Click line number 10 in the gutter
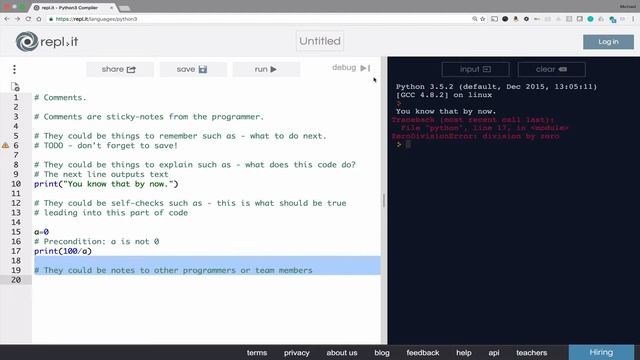The width and height of the screenshot is (640, 360). 16,184
